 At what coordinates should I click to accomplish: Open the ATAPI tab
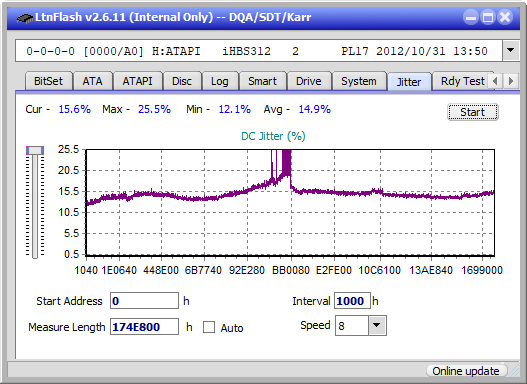137,81
